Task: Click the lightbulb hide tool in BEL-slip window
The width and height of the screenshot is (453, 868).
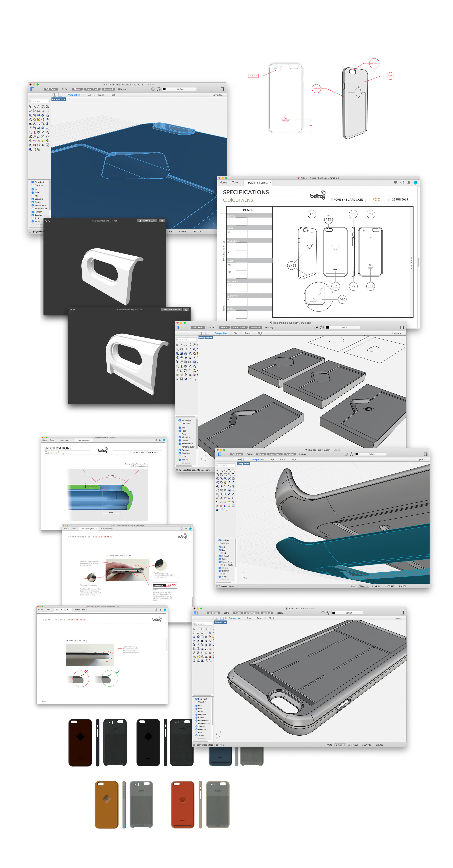Action: point(233,502)
